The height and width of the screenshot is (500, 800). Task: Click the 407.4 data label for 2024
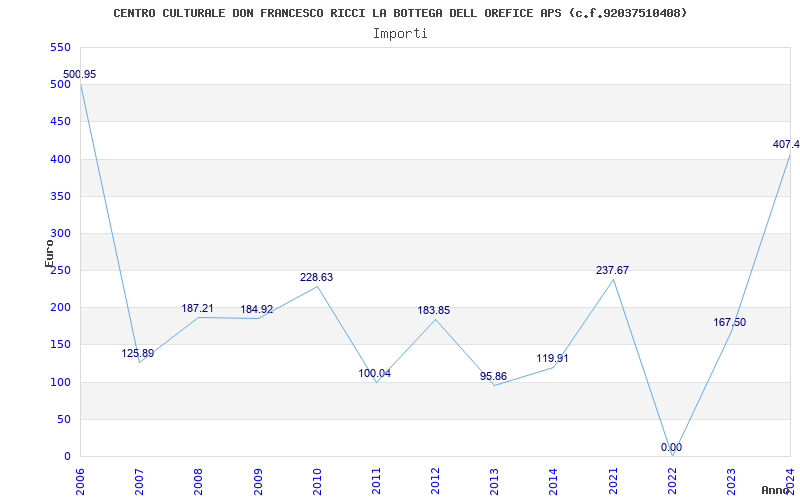pos(786,144)
